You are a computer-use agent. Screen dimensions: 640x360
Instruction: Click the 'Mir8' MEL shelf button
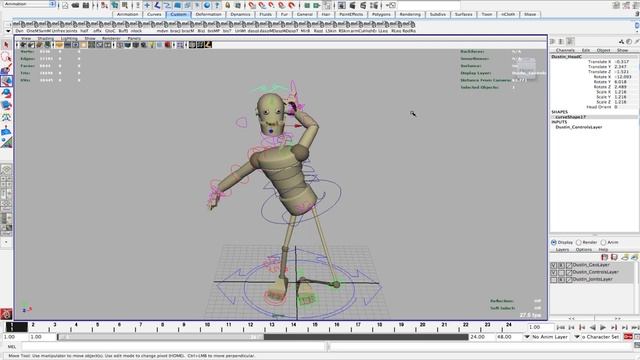(x=305, y=27)
